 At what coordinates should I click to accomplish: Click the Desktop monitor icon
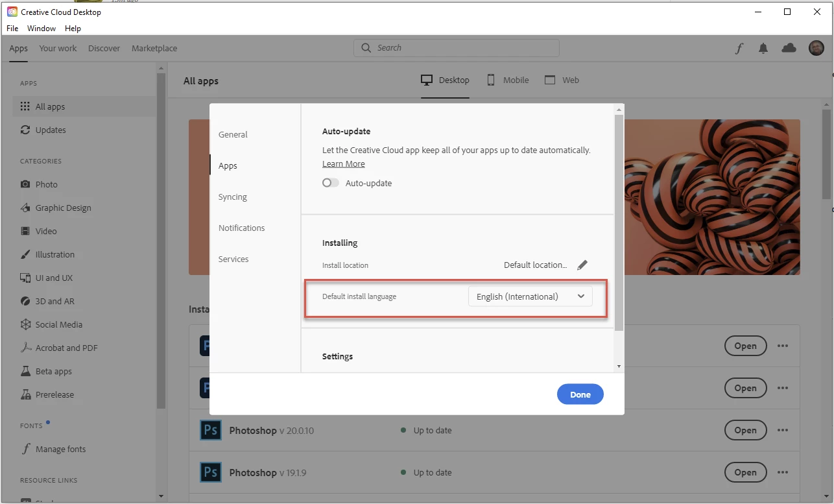[x=427, y=80]
